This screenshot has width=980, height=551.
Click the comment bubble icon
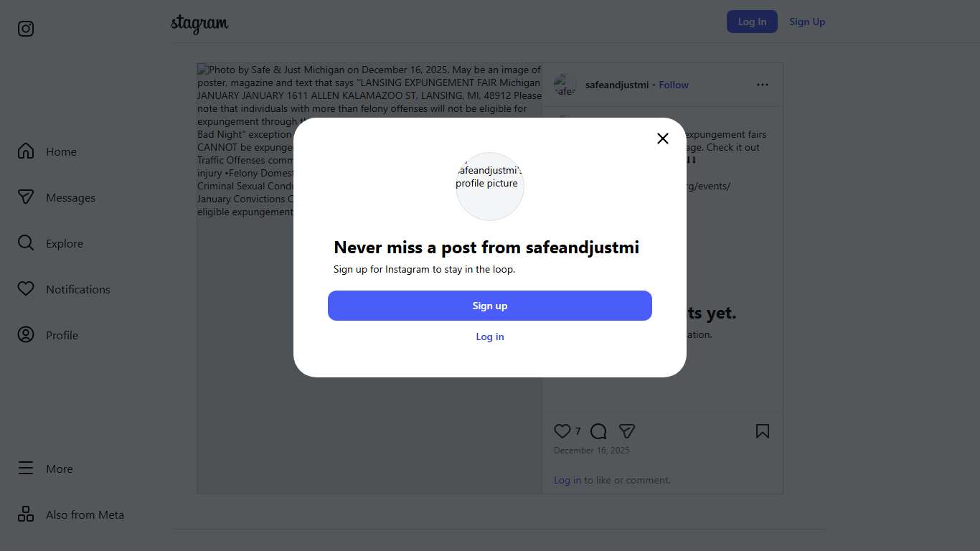598,431
